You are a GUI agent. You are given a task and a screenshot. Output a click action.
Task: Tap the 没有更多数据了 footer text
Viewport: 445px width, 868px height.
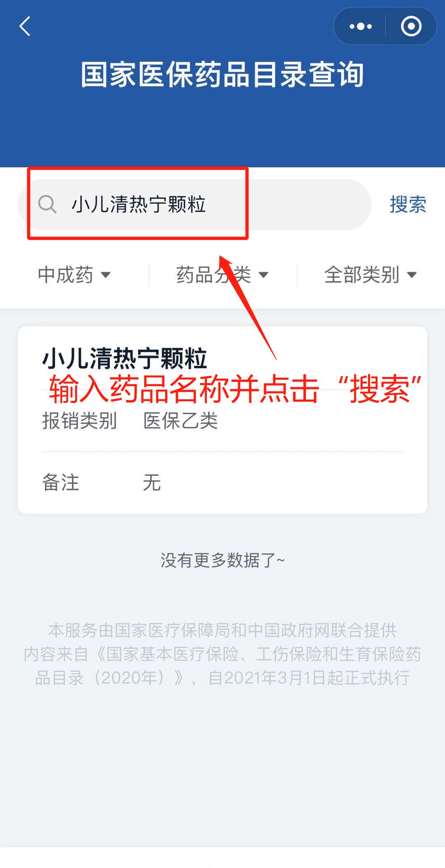[222, 560]
